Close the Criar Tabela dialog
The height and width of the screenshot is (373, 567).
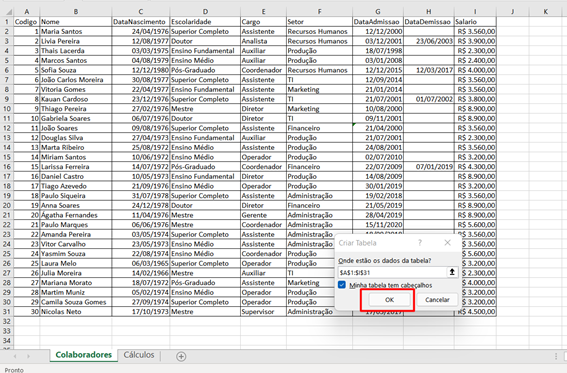[x=447, y=243]
